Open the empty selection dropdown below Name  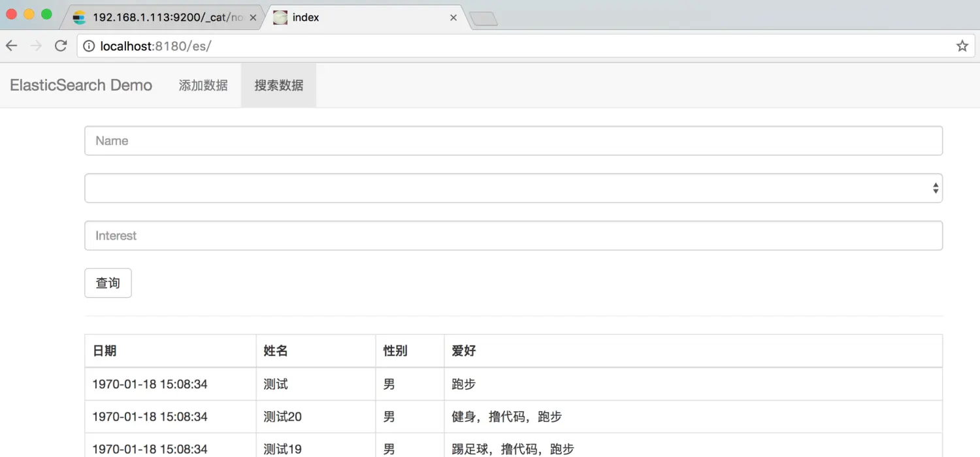513,187
